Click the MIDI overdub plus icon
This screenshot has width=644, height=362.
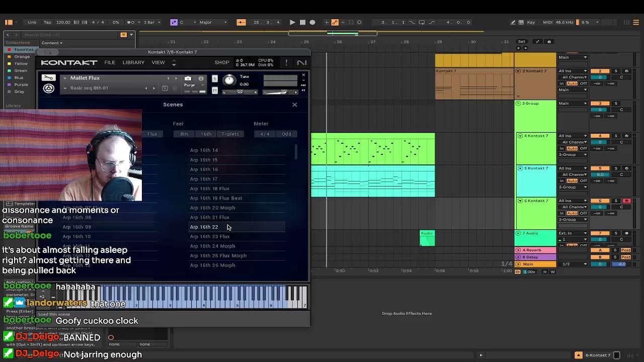pos(327,22)
